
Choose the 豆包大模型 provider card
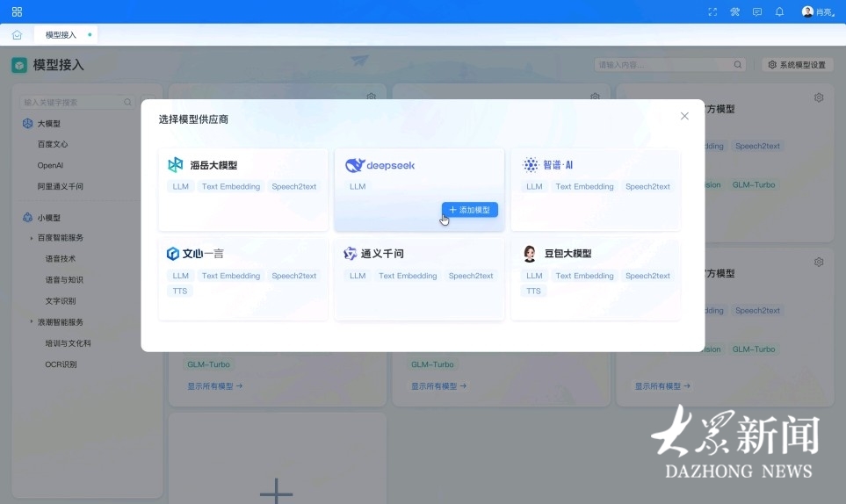596,280
